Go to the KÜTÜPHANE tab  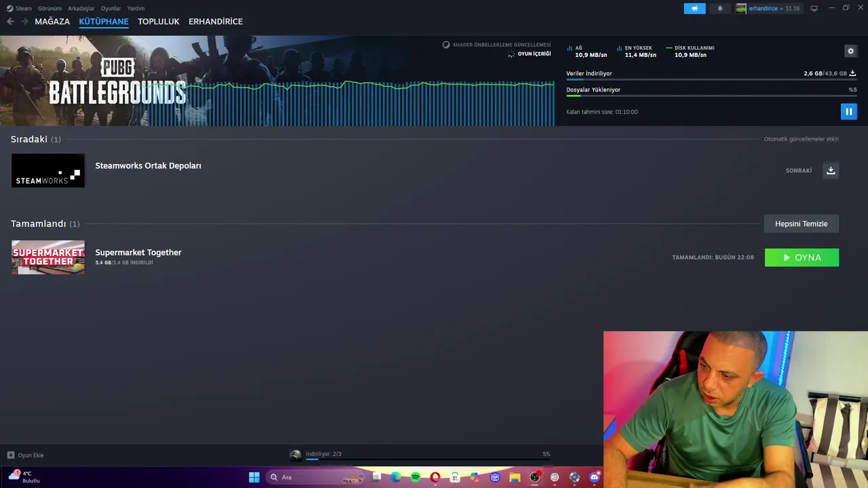[104, 22]
